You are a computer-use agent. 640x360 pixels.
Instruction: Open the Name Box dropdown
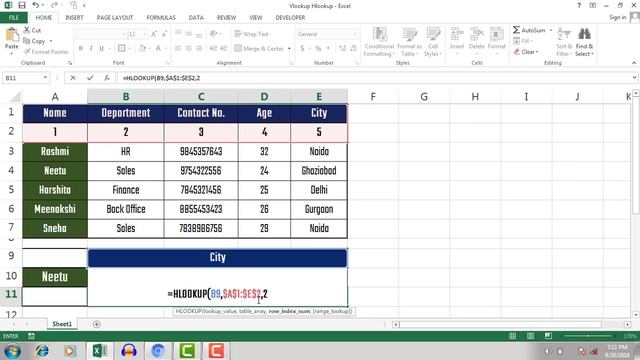point(45,78)
